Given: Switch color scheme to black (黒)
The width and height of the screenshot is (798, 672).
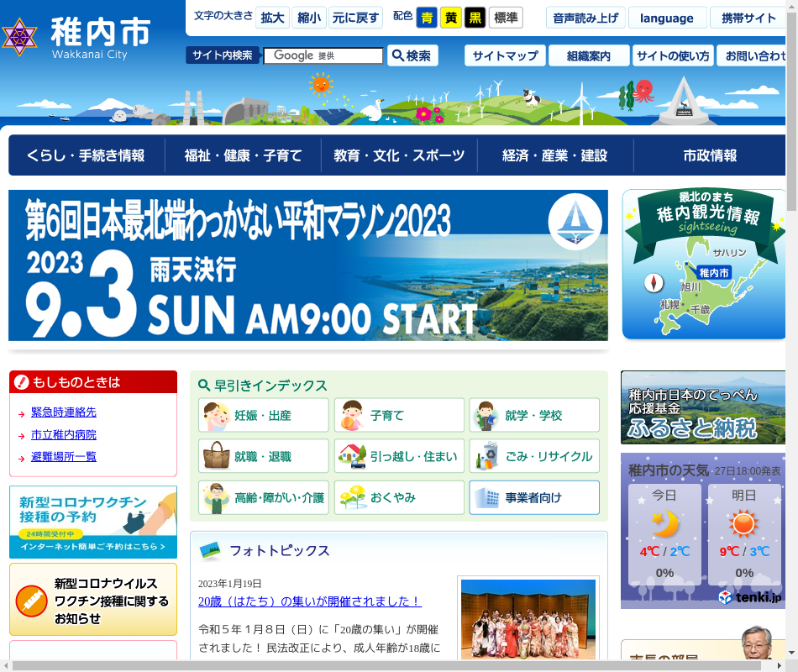Looking at the screenshot, I should coord(475,18).
